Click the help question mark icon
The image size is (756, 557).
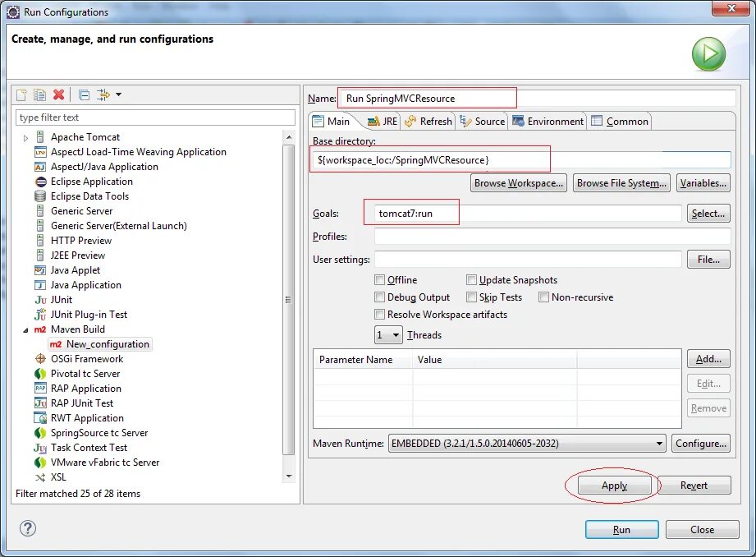(x=28, y=528)
